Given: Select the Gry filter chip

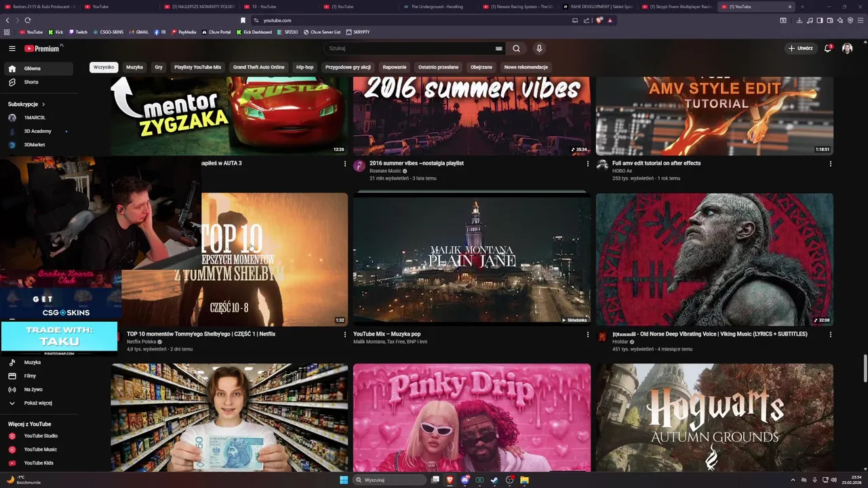Looking at the screenshot, I should [159, 67].
